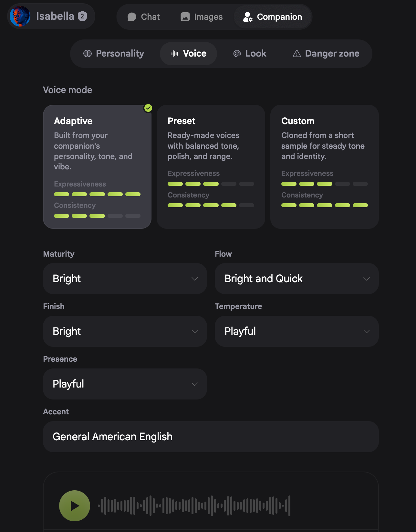Select the Adaptive voice mode card
Screen dimensions: 416x532
pyautogui.click(x=97, y=167)
